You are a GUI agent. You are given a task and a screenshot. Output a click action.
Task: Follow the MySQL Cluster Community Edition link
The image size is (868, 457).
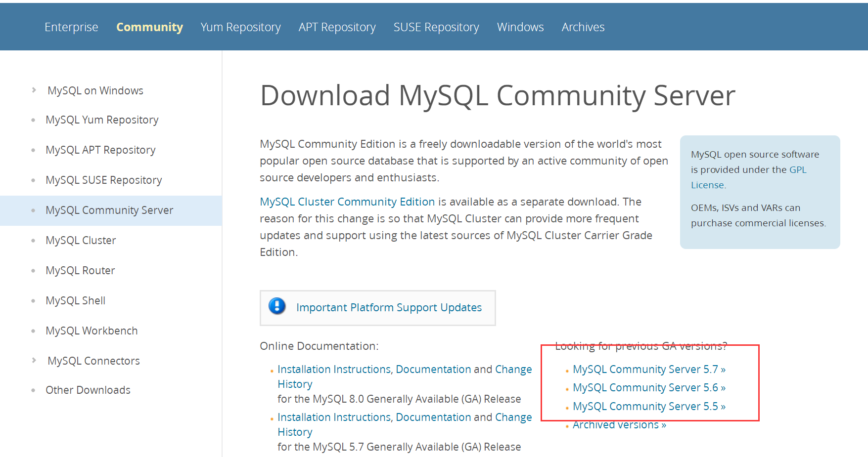point(347,202)
